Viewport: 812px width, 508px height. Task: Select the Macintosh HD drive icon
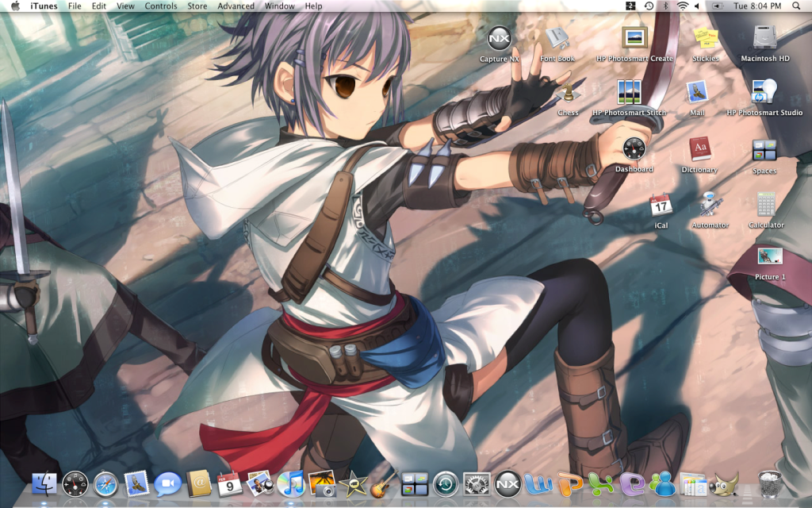tap(765, 39)
